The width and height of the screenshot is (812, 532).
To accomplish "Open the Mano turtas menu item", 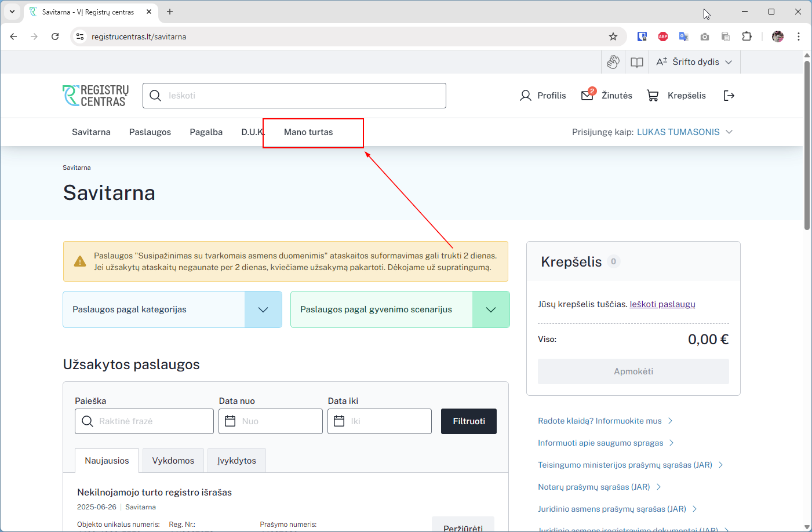I will (x=308, y=132).
